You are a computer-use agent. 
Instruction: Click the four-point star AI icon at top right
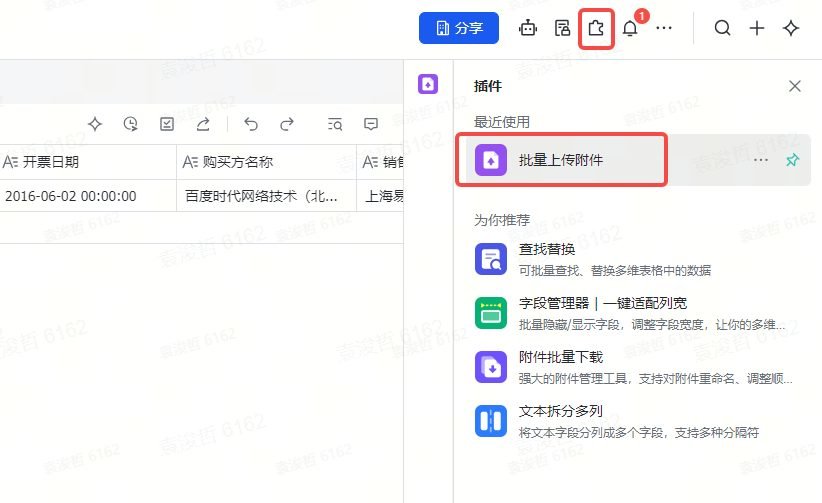click(x=791, y=28)
